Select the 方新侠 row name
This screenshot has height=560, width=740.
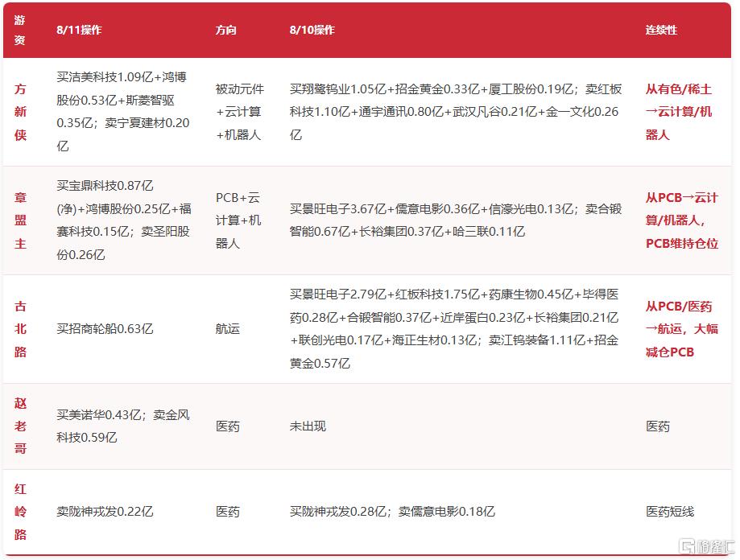click(x=20, y=112)
